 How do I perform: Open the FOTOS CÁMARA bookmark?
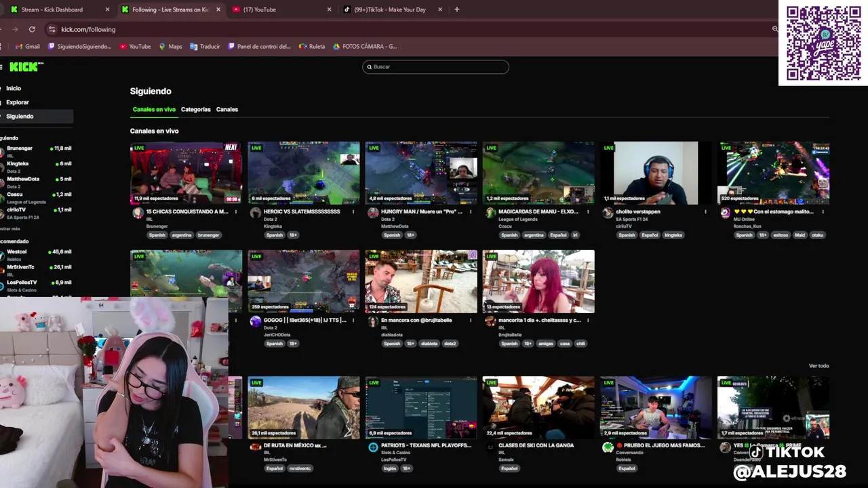pos(365,47)
